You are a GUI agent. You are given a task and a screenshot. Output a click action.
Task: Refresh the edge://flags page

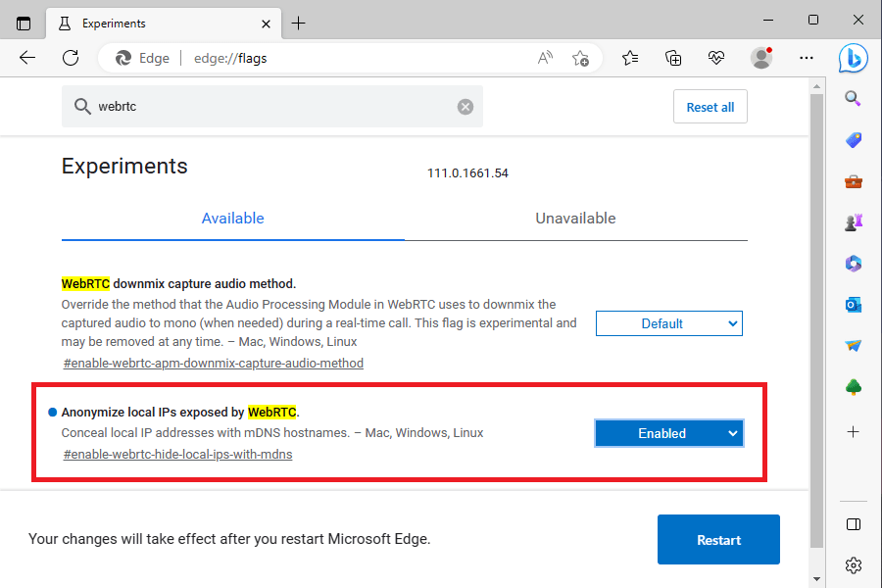71,58
